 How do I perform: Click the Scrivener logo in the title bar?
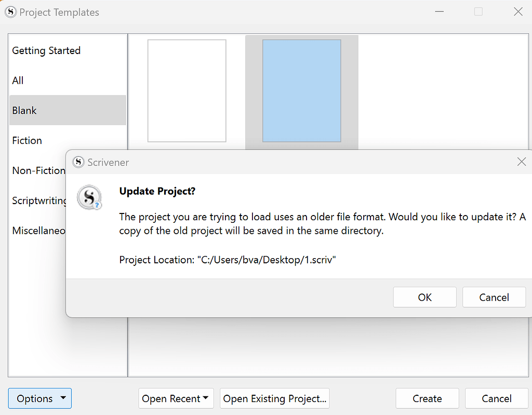click(10, 12)
